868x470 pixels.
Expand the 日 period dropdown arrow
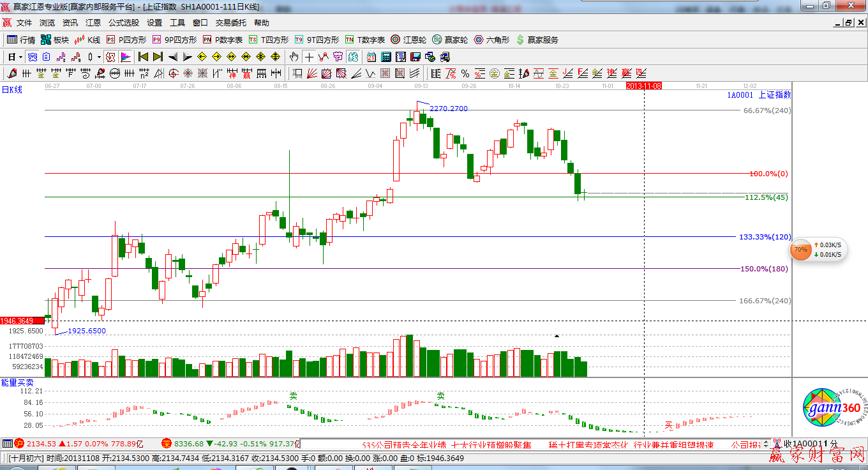coord(20,57)
